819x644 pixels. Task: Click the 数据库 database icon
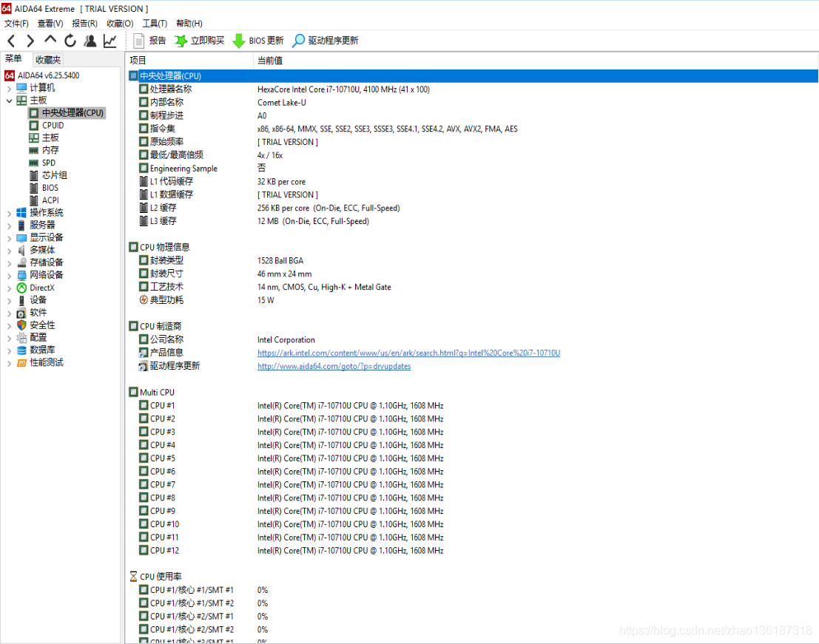click(x=21, y=350)
